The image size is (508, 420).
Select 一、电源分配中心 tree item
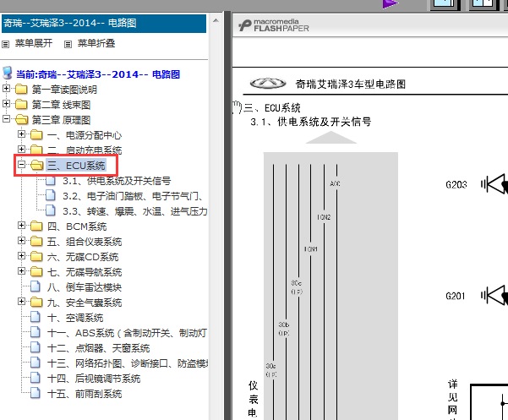tap(85, 135)
